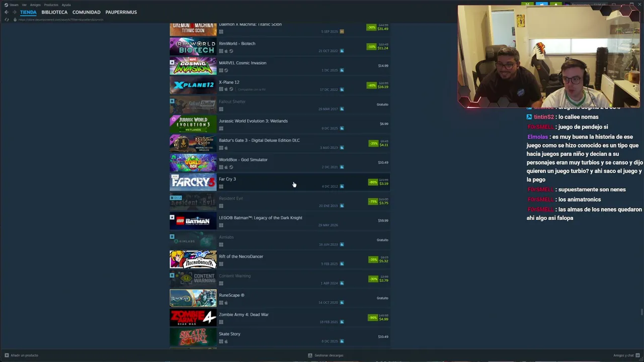Click the forward navigation arrow

click(14, 12)
